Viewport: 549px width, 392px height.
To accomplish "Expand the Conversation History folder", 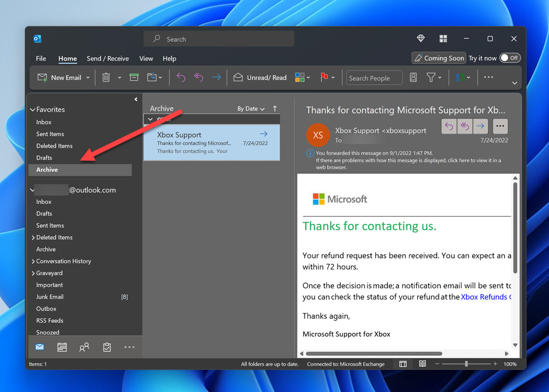I will 33,262.
